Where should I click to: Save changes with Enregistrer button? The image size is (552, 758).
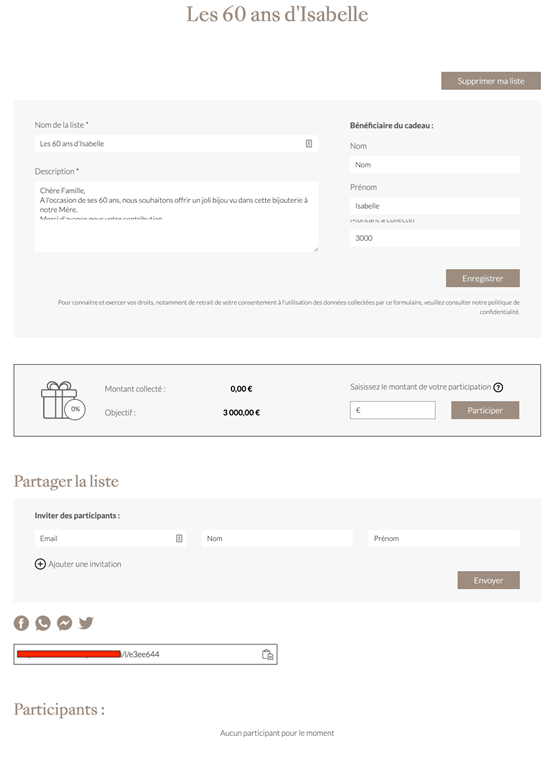[482, 278]
